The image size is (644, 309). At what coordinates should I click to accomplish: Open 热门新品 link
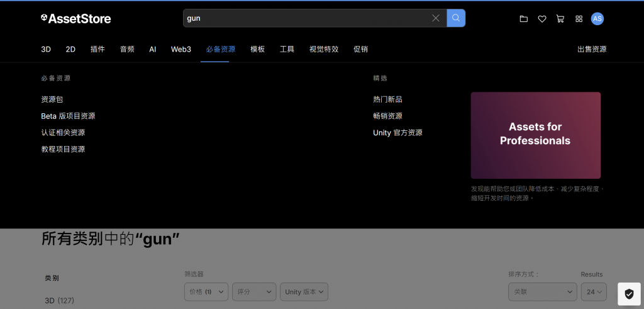click(x=387, y=99)
